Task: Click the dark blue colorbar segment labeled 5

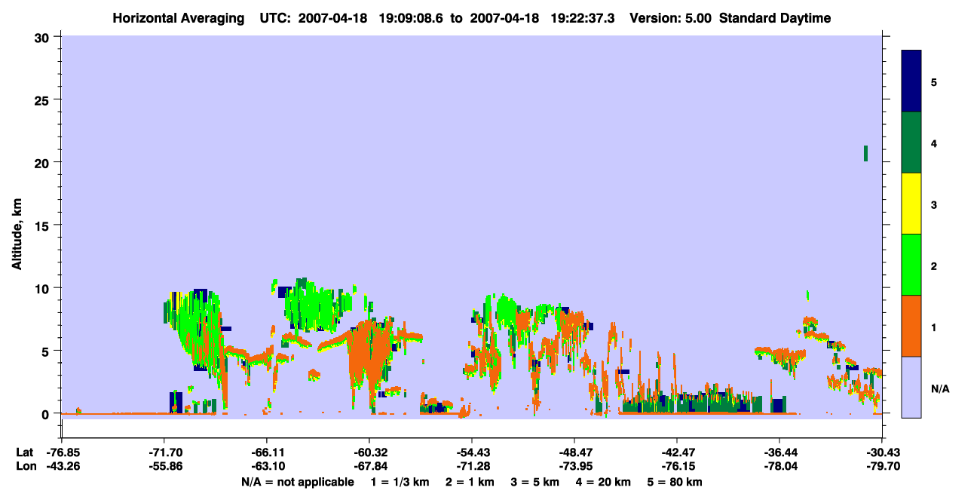Action: (x=911, y=81)
